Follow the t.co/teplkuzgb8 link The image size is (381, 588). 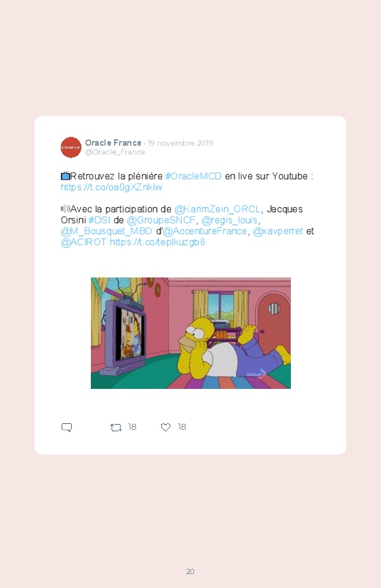158,242
